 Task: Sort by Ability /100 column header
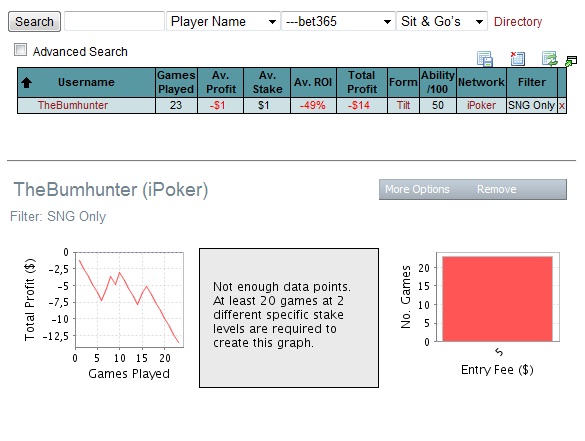click(x=438, y=82)
